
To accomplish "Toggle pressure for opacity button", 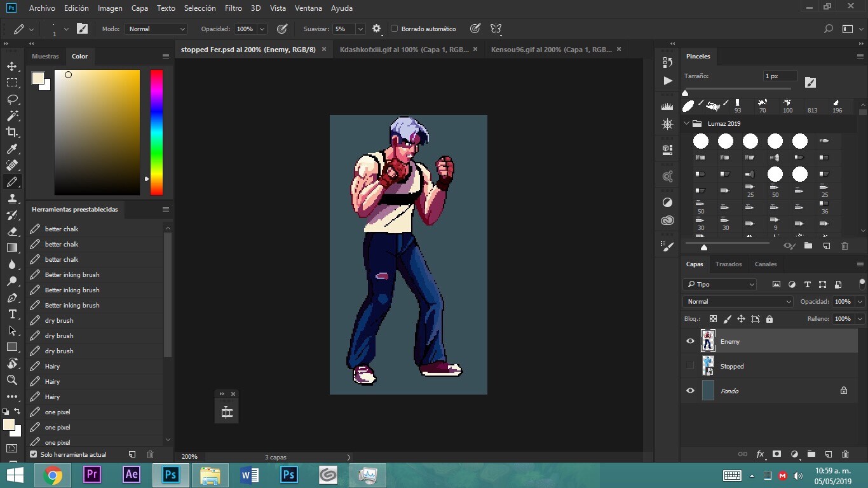I will tap(282, 29).
